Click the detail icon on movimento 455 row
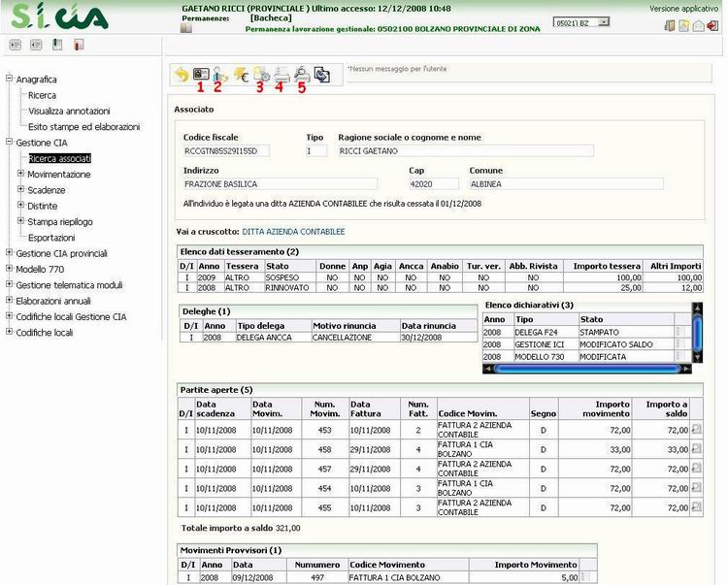 (x=696, y=507)
